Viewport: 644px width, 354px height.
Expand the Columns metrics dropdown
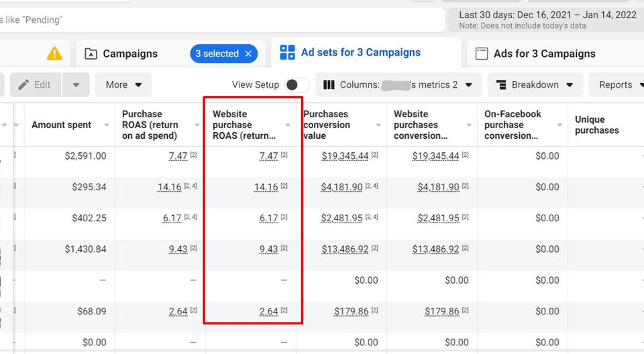click(468, 85)
